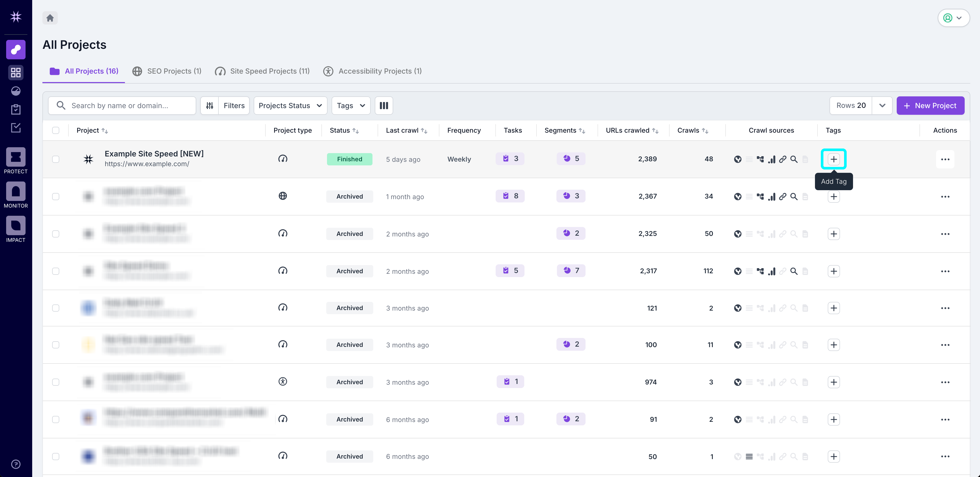Screen dimensions: 980x477
Task: Click the site speed type icon in first row
Action: click(283, 159)
